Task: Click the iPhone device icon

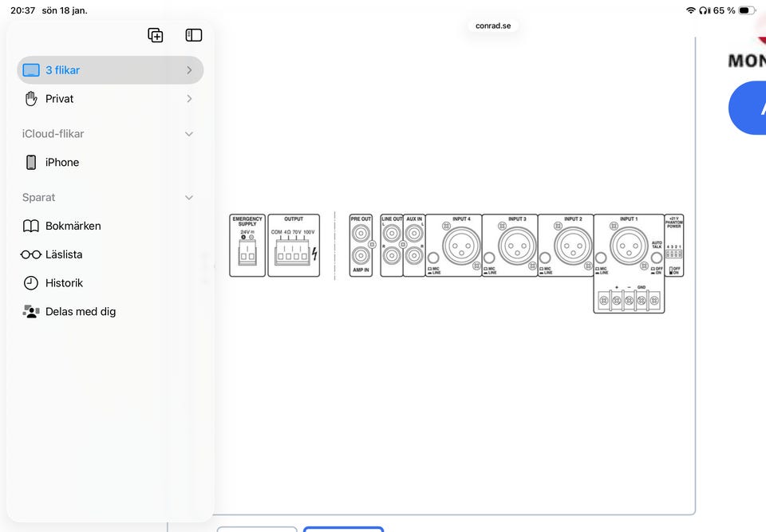Action: pos(31,162)
